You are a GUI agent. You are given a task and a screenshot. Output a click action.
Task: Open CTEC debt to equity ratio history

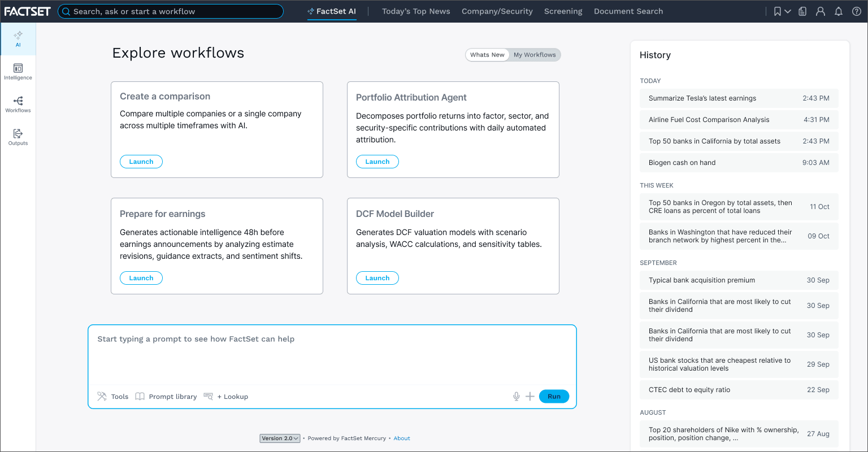pyautogui.click(x=739, y=390)
